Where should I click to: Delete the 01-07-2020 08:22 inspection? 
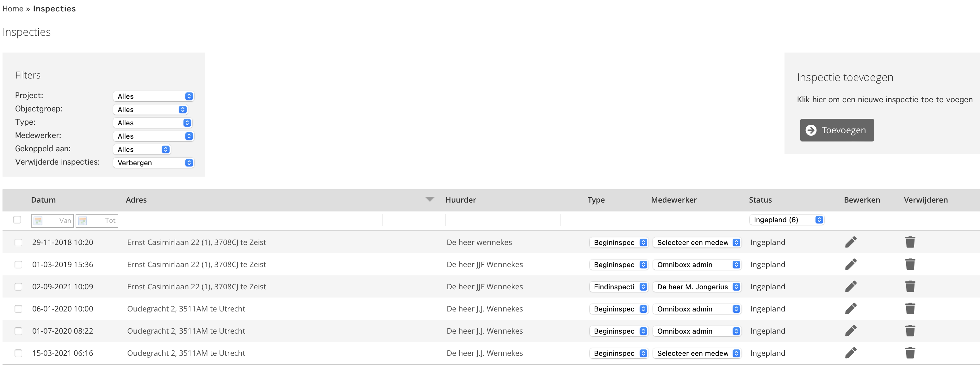click(910, 330)
